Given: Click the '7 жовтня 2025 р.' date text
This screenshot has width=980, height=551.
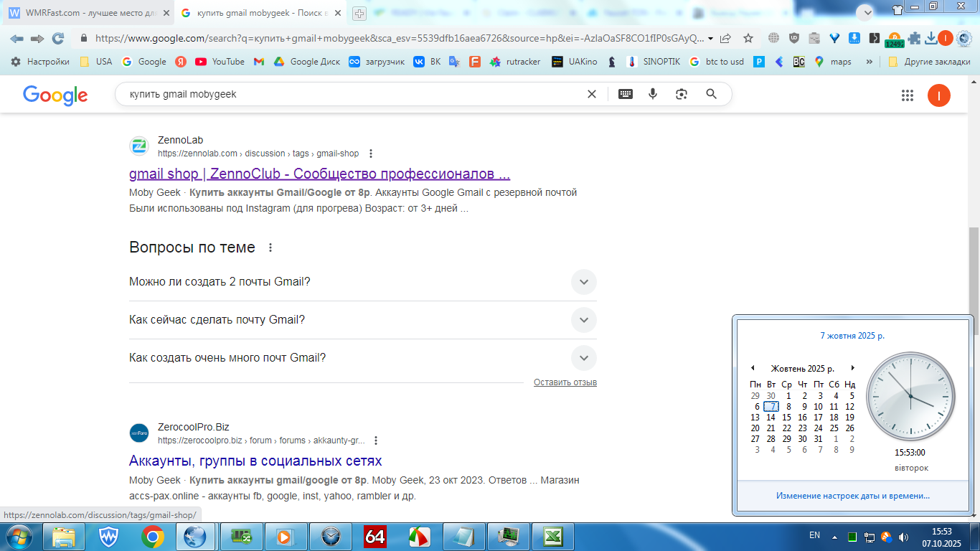Looking at the screenshot, I should pyautogui.click(x=852, y=336).
